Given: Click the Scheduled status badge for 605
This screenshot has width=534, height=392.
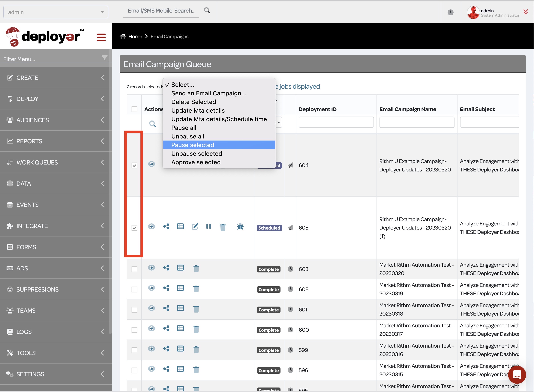Looking at the screenshot, I should (x=269, y=228).
